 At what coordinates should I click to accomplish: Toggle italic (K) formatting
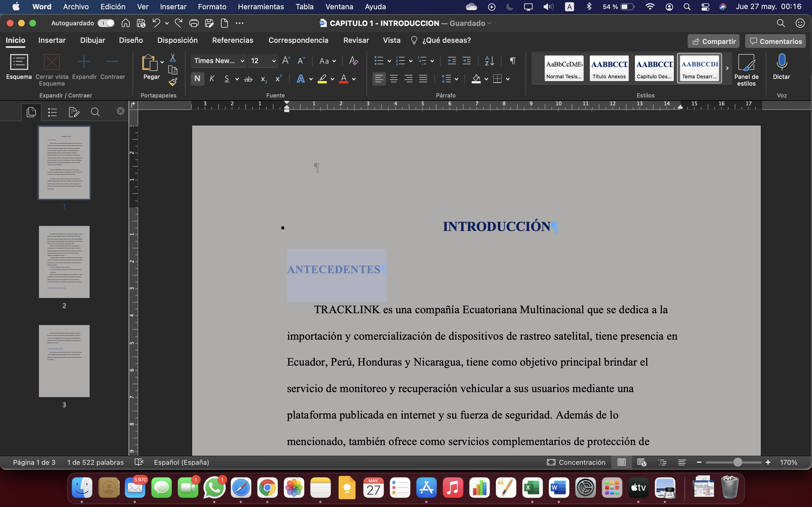pos(212,79)
